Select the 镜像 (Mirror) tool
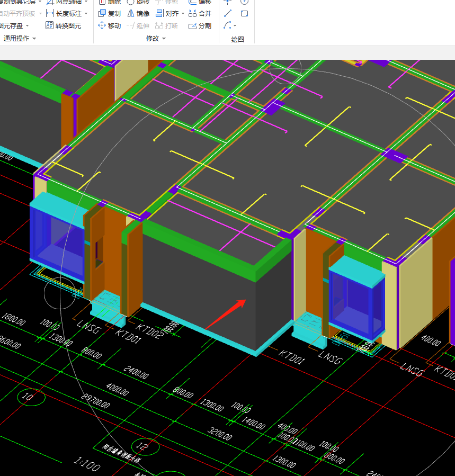 [x=138, y=14]
